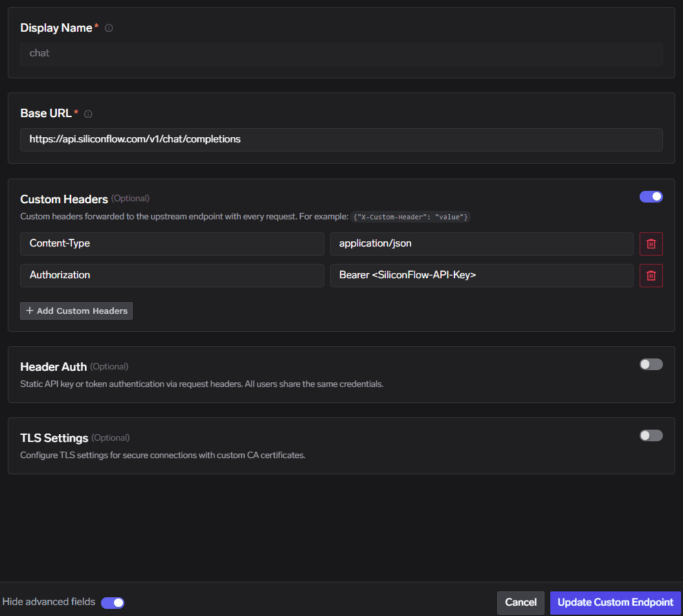Click the Cancel button
The height and width of the screenshot is (616, 683).
pos(521,602)
